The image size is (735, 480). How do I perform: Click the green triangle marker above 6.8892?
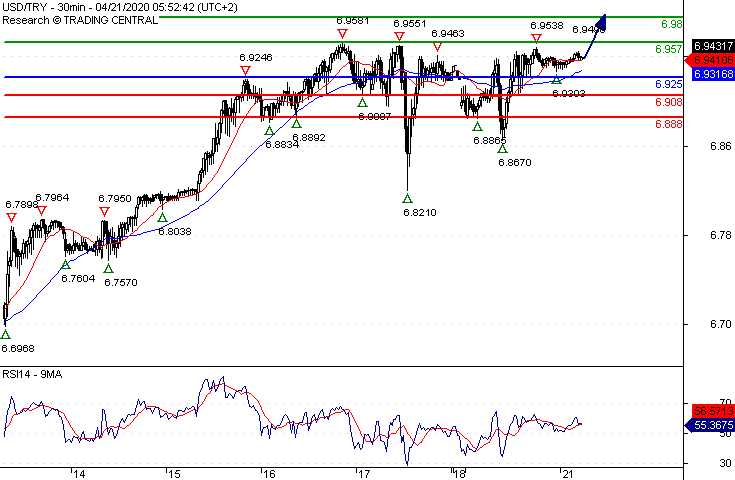point(296,124)
